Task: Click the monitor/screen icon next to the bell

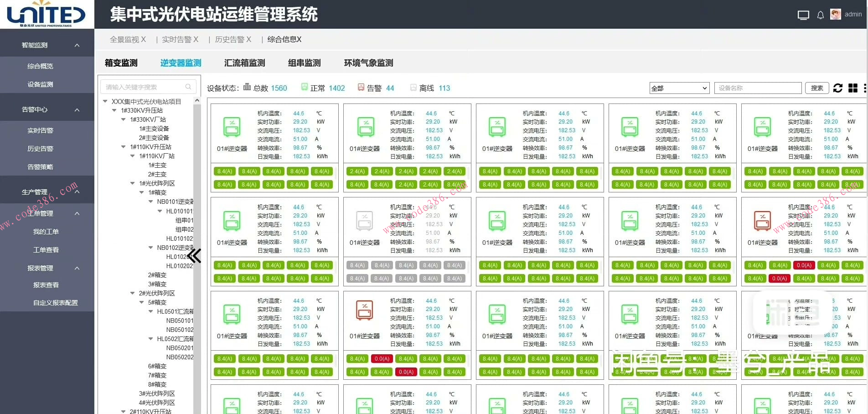Action: point(803,15)
